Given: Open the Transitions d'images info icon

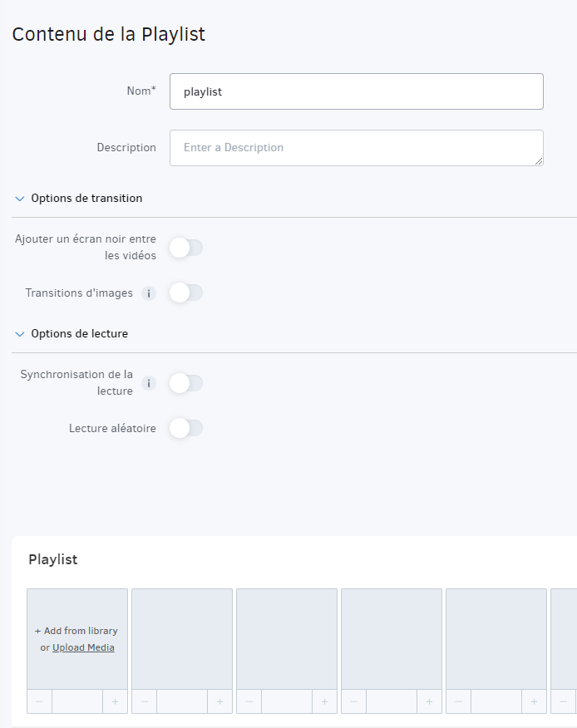Looking at the screenshot, I should pyautogui.click(x=149, y=293).
